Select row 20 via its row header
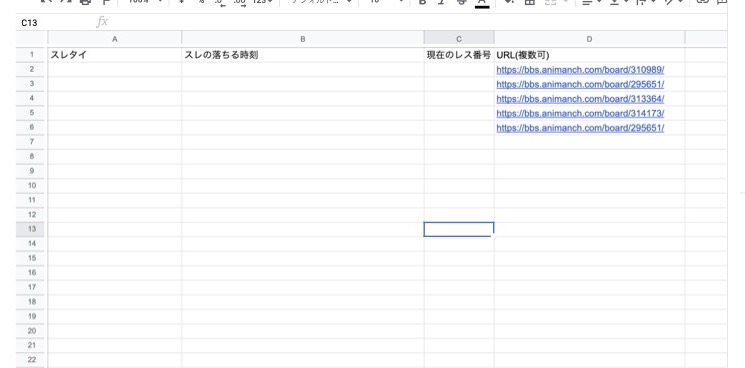The height and width of the screenshot is (368, 745). click(x=32, y=331)
